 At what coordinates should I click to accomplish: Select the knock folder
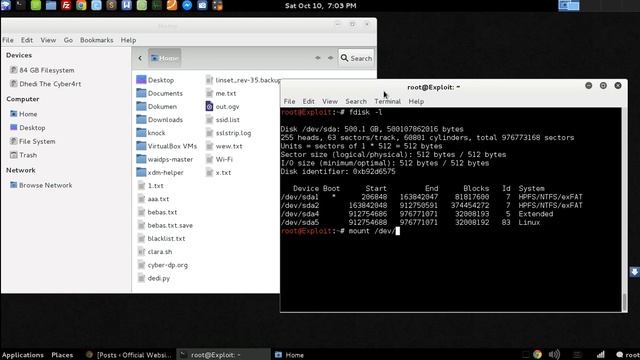click(x=151, y=133)
